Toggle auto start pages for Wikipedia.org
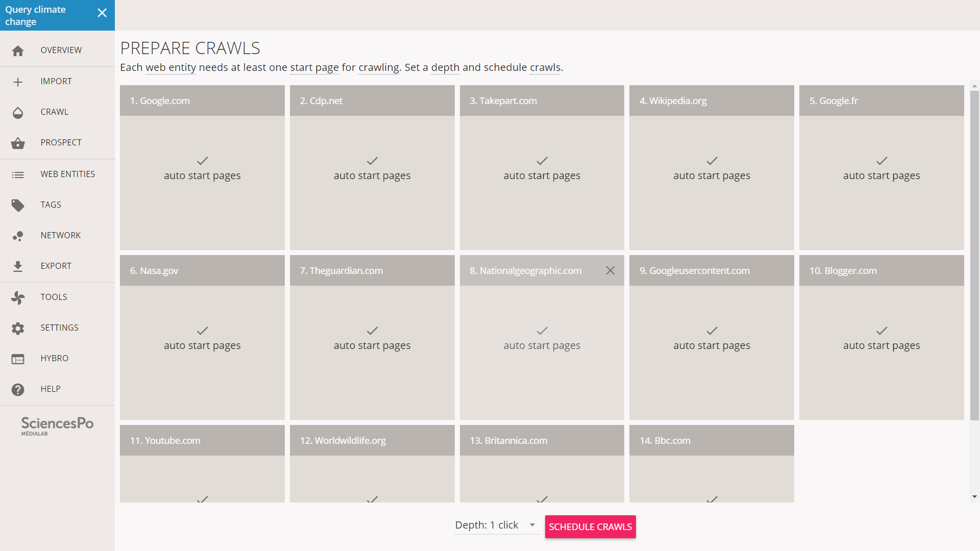This screenshot has width=980, height=551. click(712, 167)
